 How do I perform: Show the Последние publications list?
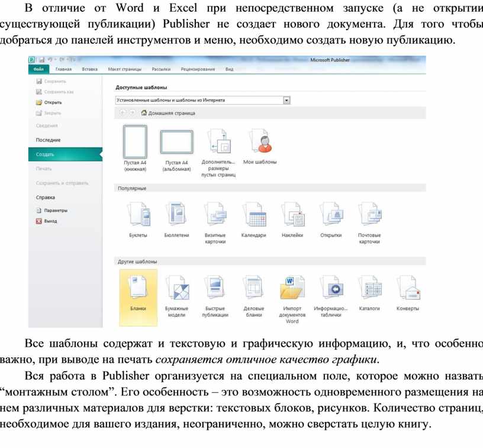(x=48, y=140)
